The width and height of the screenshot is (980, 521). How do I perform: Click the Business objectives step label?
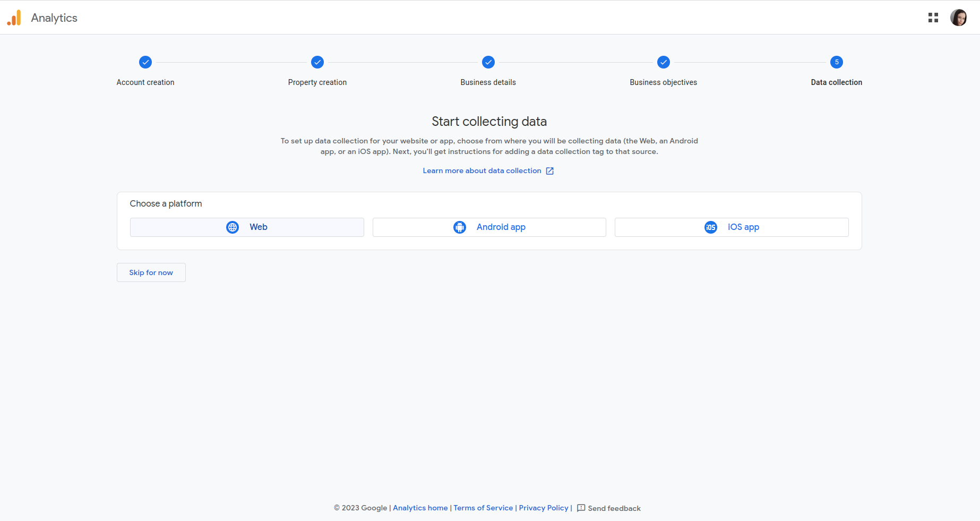(663, 82)
